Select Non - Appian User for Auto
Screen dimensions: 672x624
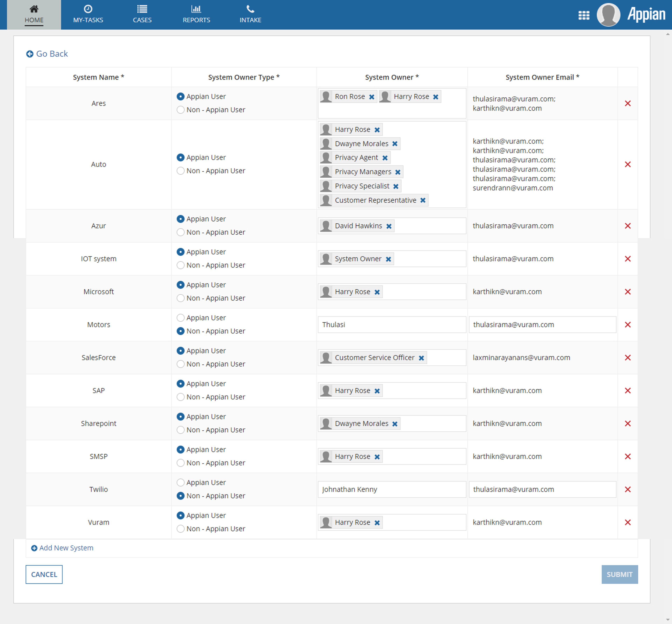click(x=181, y=171)
